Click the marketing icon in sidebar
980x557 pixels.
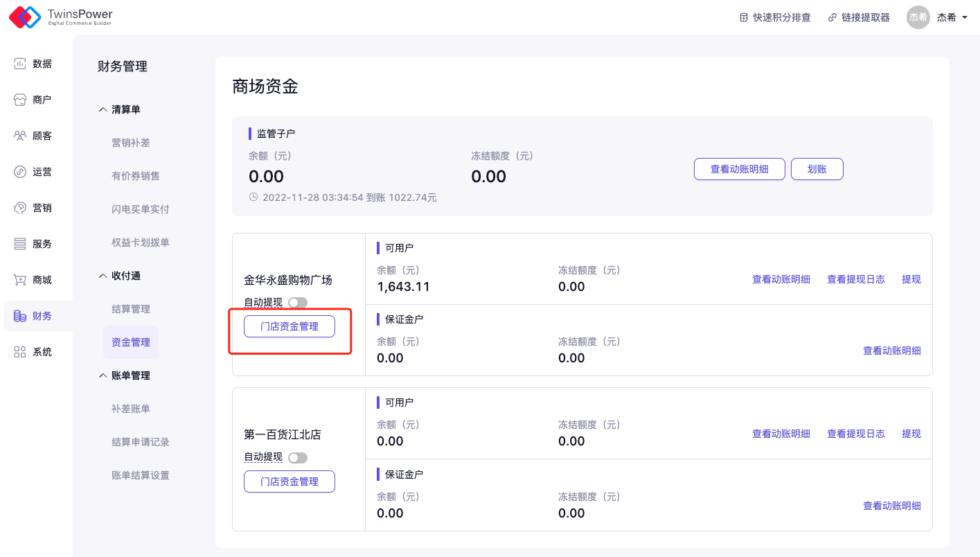click(x=20, y=208)
